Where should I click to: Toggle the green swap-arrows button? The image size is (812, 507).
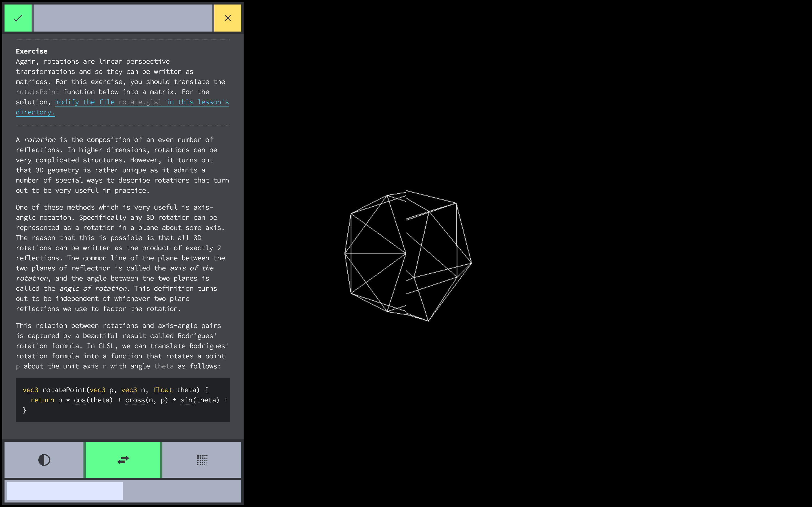(x=123, y=460)
